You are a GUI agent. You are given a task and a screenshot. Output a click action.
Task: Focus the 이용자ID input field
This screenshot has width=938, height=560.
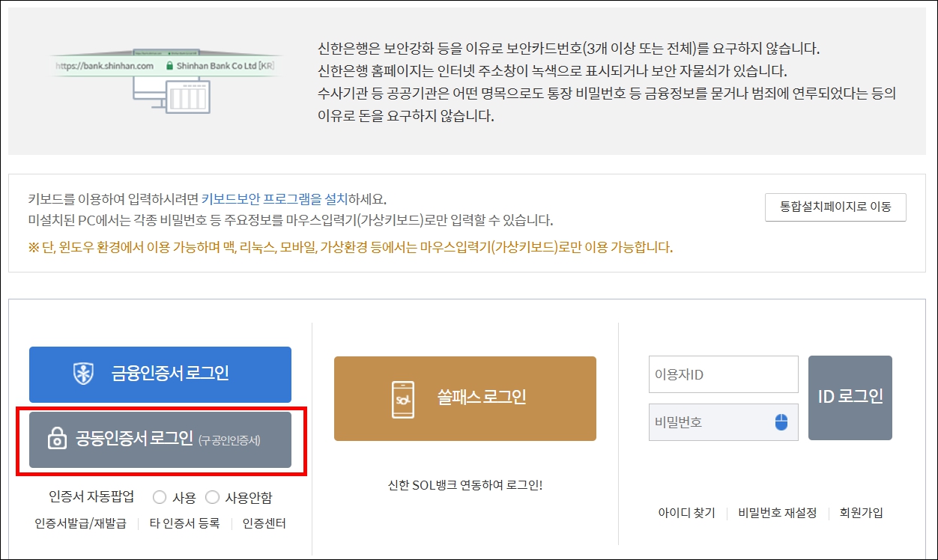point(724,374)
